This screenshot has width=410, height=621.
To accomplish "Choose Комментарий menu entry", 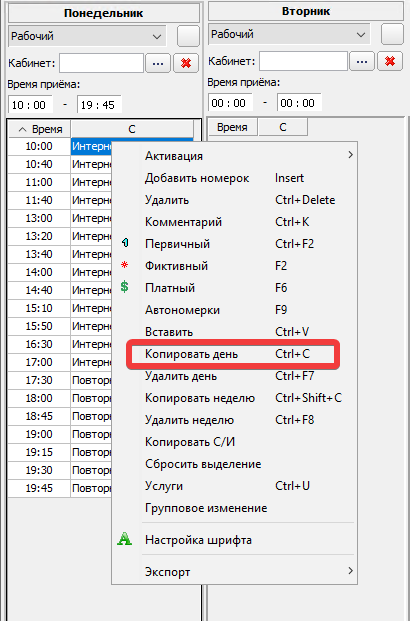I will pyautogui.click(x=235, y=222).
